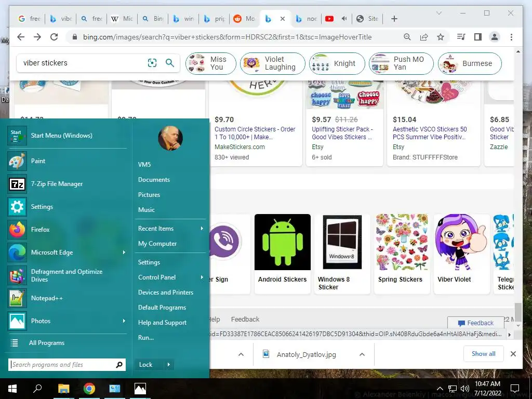Click Bing search magnifier button
The height and width of the screenshot is (399, 532).
tap(170, 63)
